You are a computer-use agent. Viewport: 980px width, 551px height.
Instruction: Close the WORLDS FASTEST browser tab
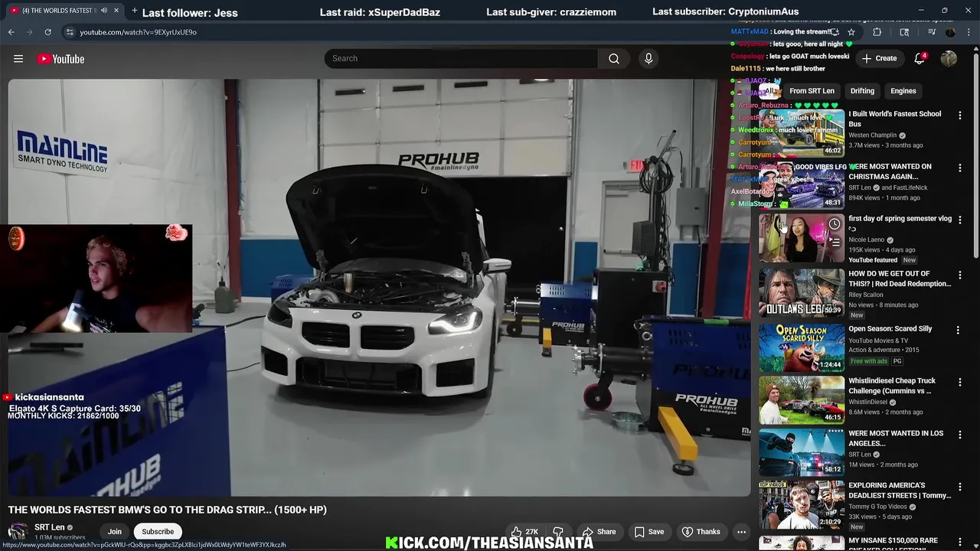(x=116, y=11)
